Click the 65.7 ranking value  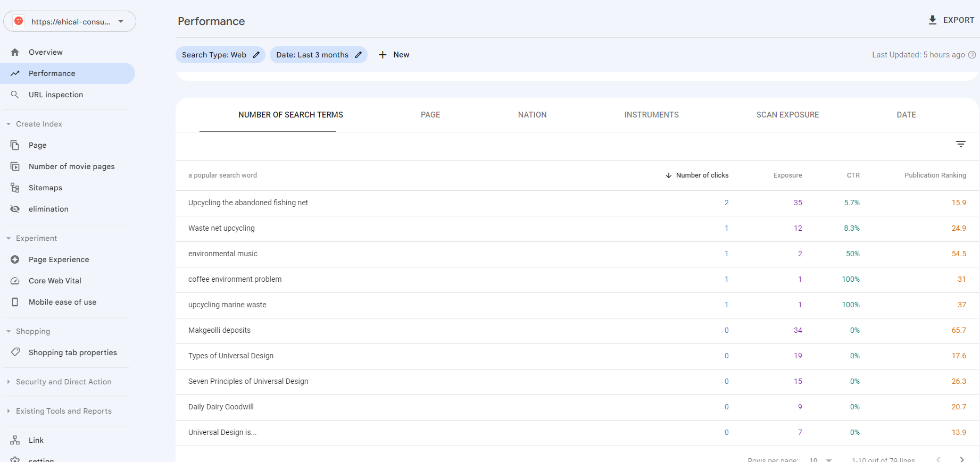959,330
